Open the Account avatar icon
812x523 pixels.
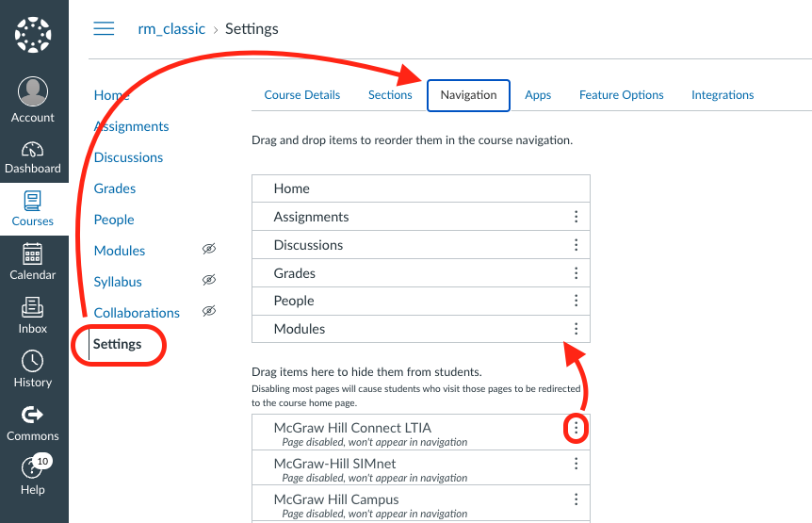pyautogui.click(x=34, y=92)
